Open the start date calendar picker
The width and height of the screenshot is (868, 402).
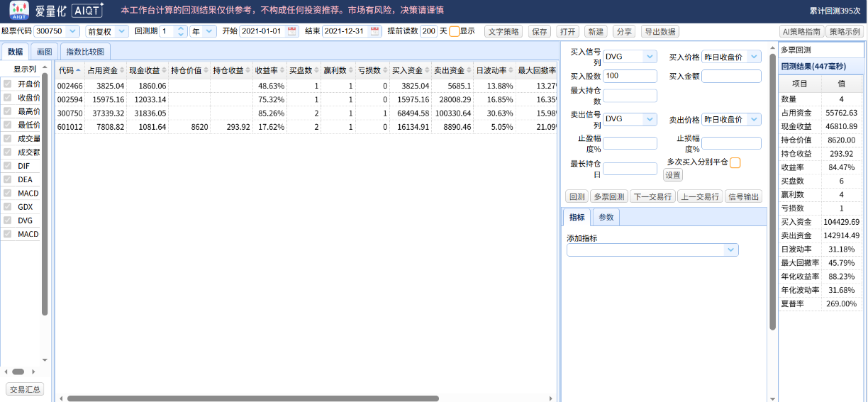pos(292,31)
